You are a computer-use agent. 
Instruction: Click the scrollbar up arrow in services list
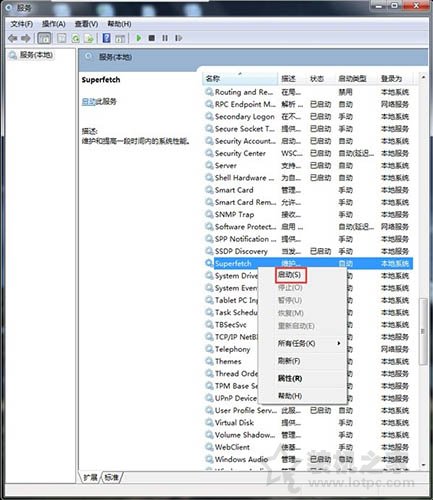[x=423, y=77]
